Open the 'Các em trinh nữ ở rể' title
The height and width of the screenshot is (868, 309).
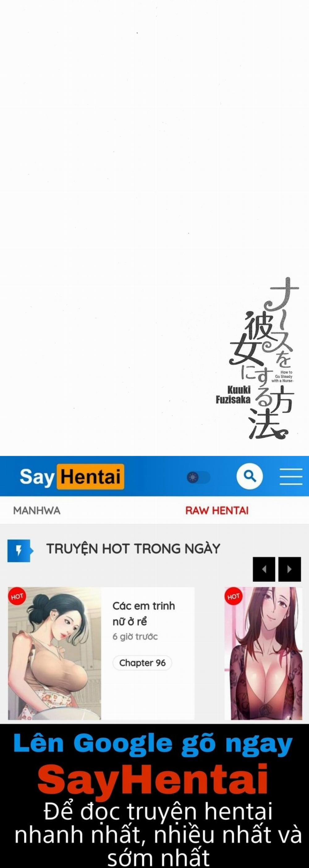144,613
